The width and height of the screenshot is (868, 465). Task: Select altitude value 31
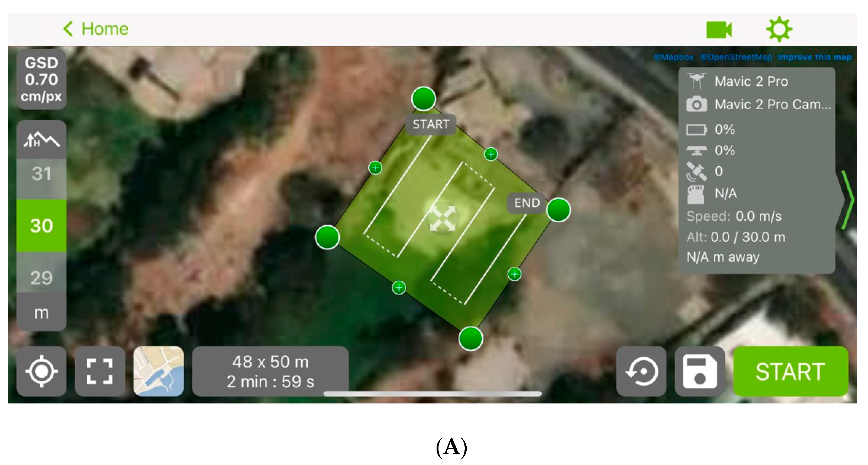point(41,174)
